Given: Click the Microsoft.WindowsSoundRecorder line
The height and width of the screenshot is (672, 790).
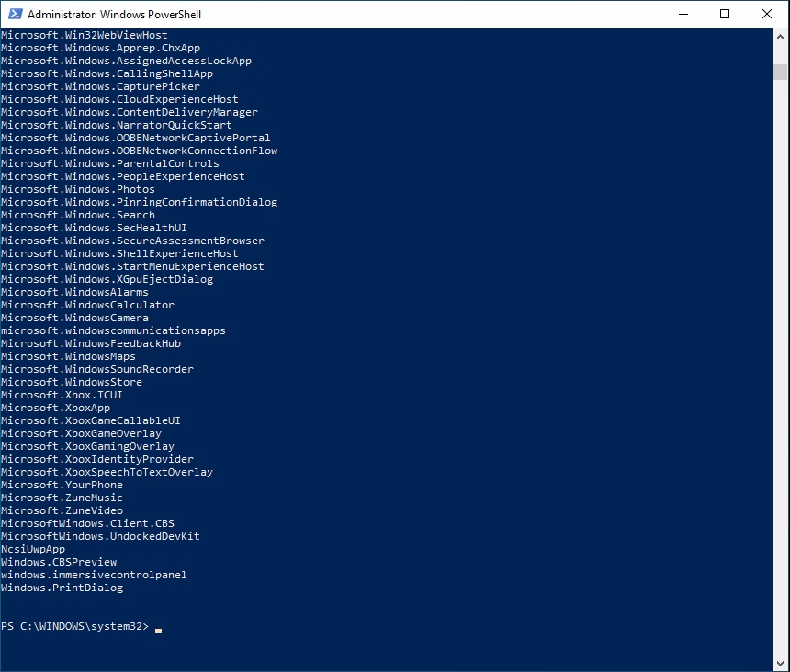Looking at the screenshot, I should pyautogui.click(x=97, y=369).
